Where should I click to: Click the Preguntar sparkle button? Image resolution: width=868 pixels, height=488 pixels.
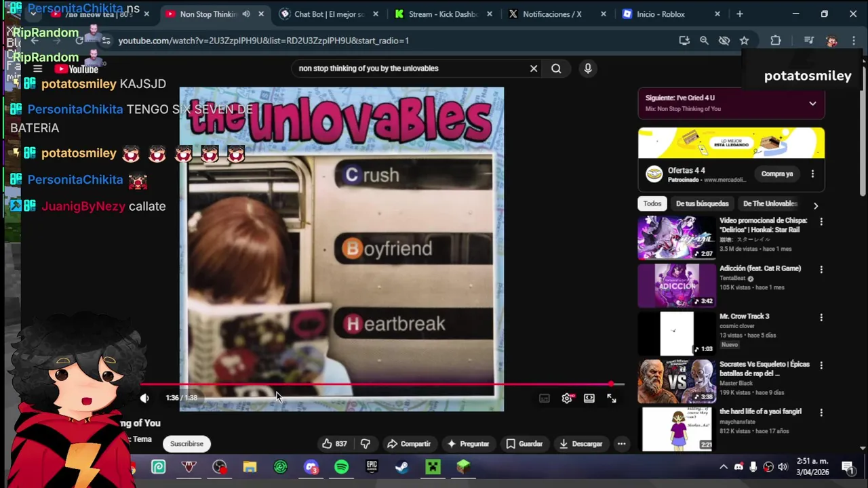point(468,444)
